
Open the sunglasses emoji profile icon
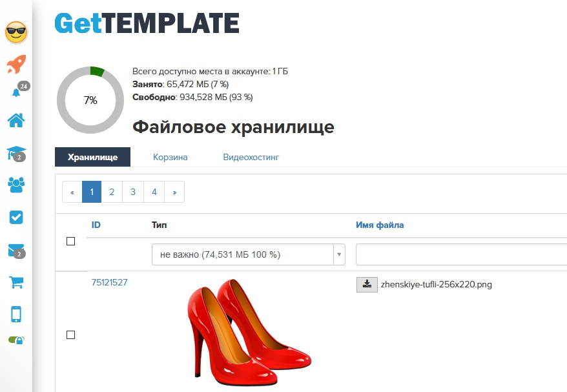(x=16, y=32)
